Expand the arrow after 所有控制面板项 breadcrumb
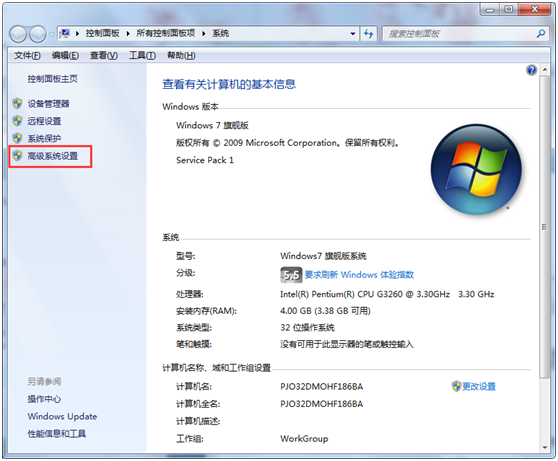The height and width of the screenshot is (461, 558). click(204, 33)
